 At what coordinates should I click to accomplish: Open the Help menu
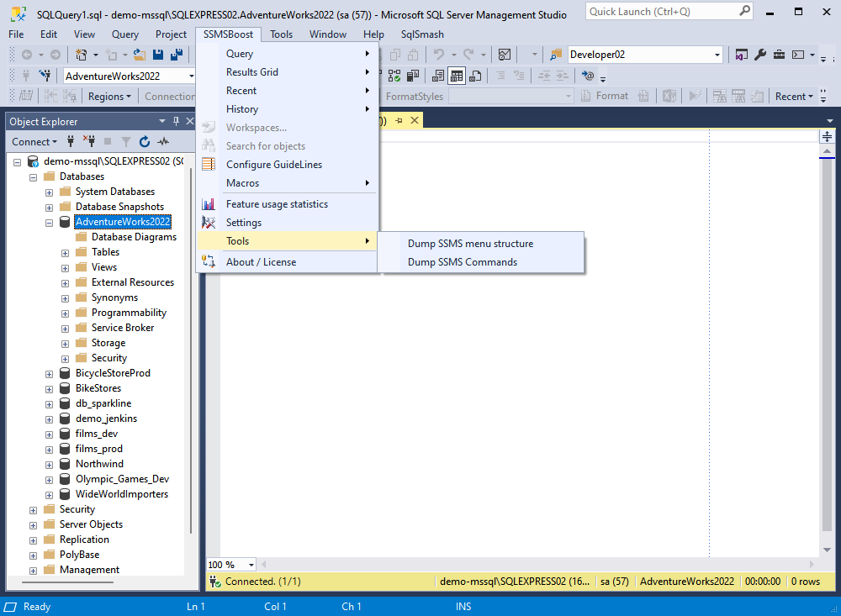(373, 34)
